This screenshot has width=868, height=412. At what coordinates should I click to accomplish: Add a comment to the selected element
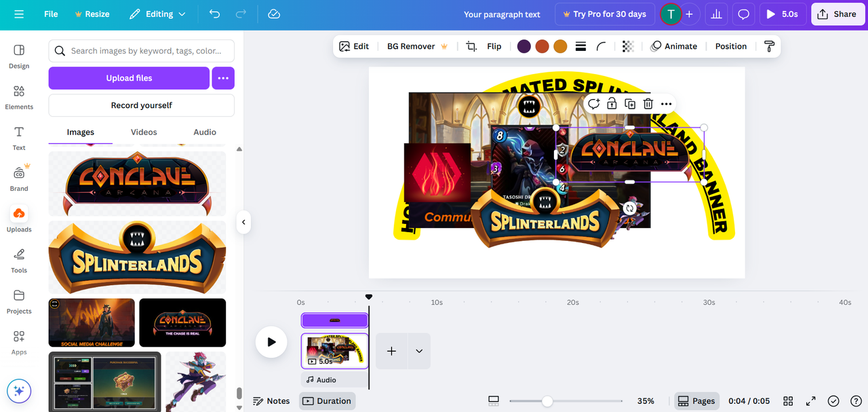click(593, 104)
